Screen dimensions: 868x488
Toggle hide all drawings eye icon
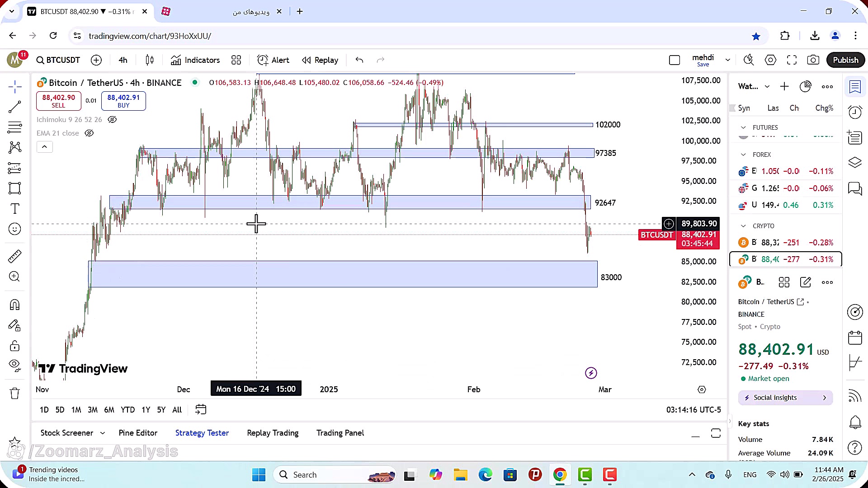[14, 365]
